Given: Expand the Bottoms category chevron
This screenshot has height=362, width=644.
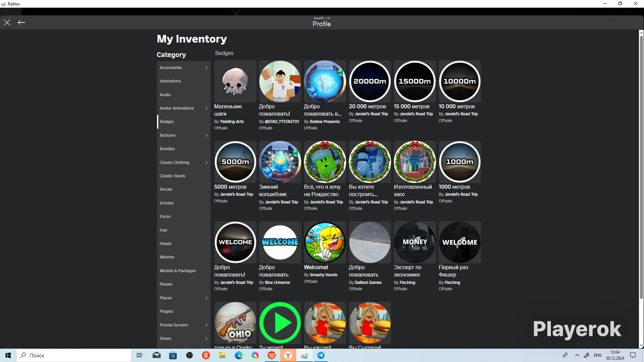Looking at the screenshot, I should (206, 135).
